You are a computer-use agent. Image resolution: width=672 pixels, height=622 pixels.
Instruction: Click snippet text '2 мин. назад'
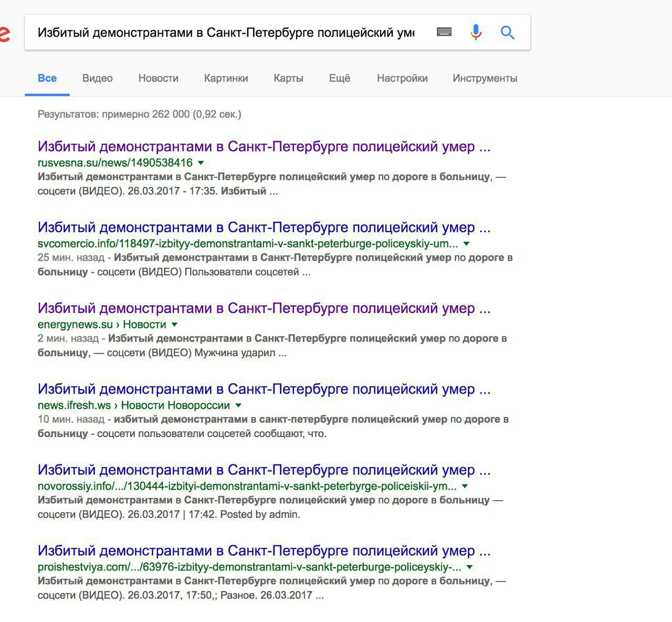(x=68, y=338)
